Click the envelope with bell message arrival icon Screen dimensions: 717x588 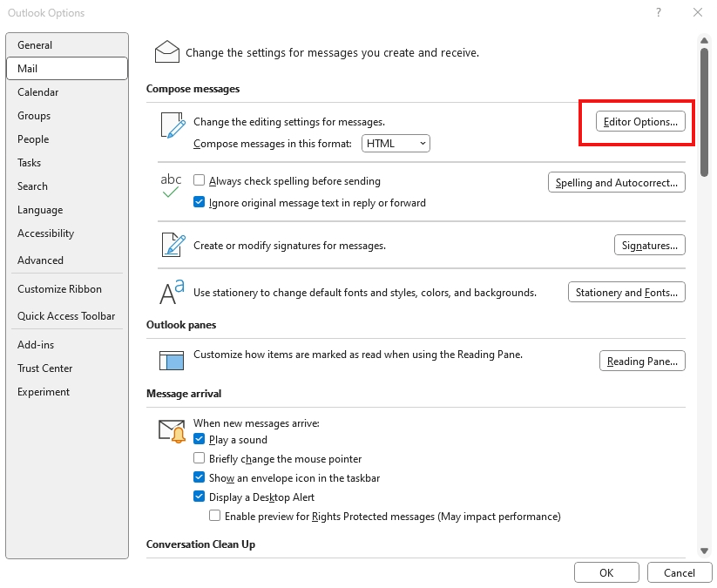coord(172,431)
